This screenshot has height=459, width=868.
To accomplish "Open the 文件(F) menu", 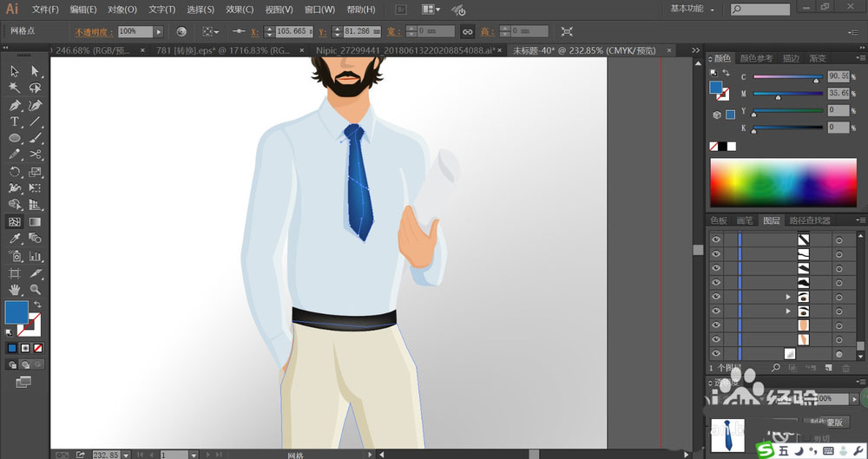I will 45,10.
